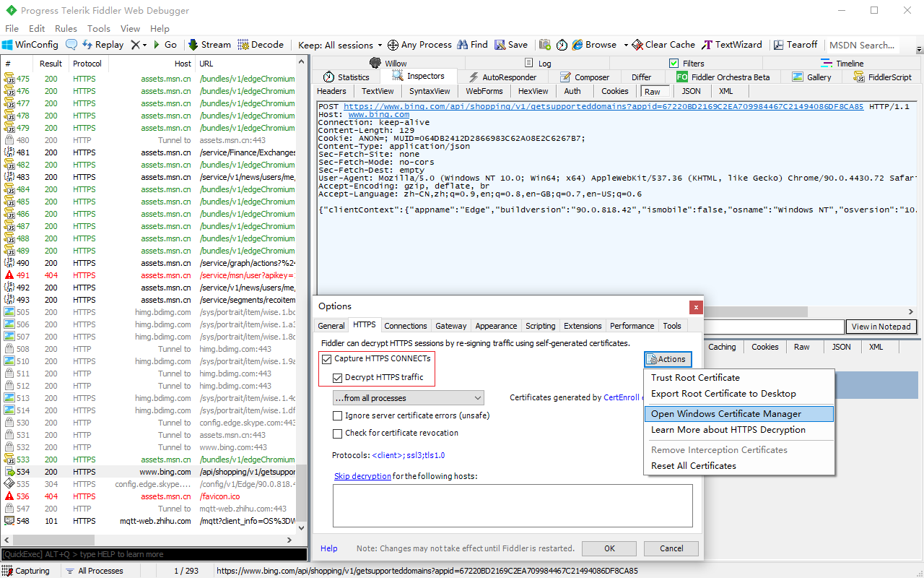Image resolution: width=924 pixels, height=578 pixels.
Task: Open the Gallery tab
Action: pyautogui.click(x=811, y=77)
